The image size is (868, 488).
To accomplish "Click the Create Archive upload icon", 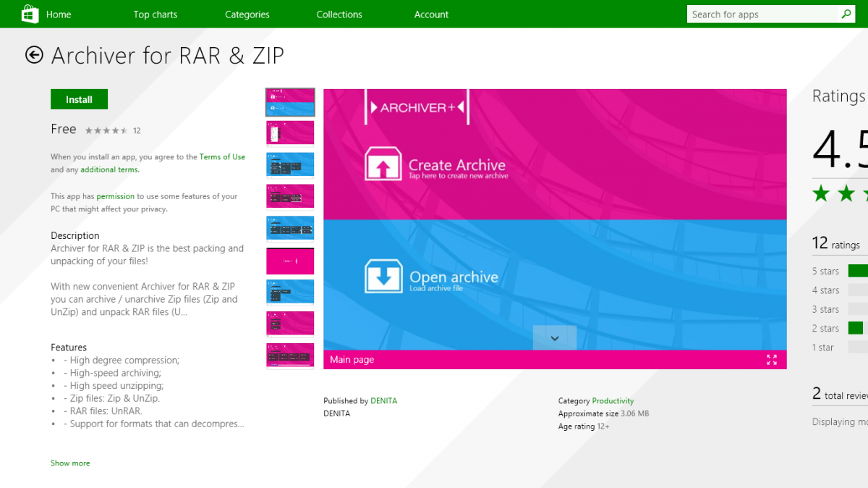I will pyautogui.click(x=383, y=163).
